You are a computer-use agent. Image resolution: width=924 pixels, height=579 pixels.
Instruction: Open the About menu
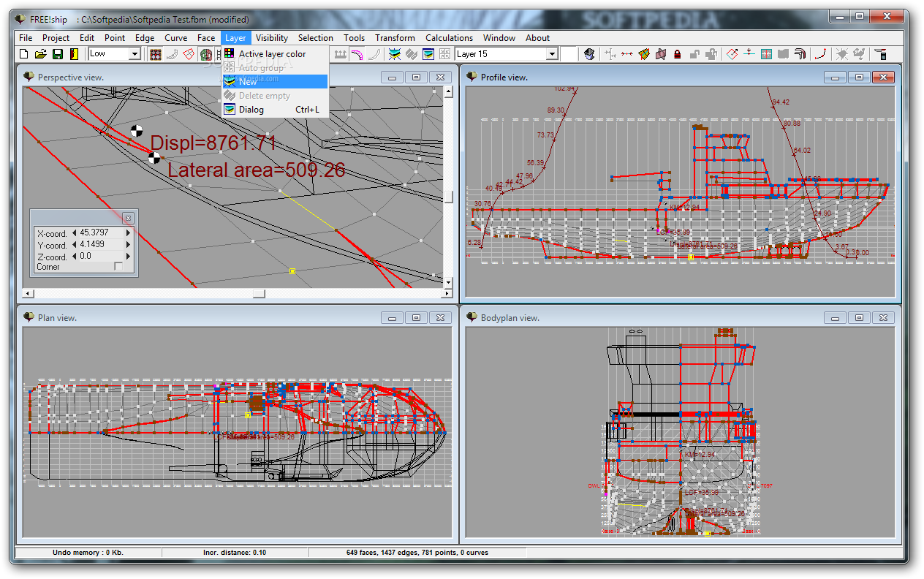[537, 38]
